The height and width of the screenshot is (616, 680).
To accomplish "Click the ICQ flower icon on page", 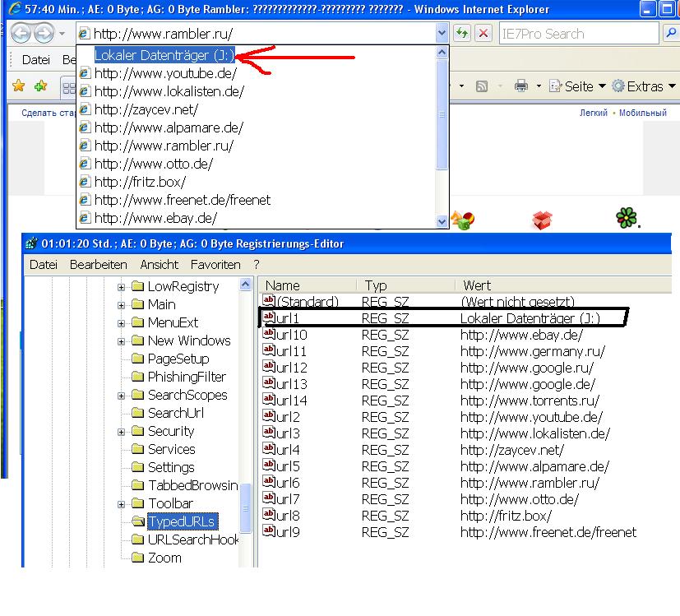I will pos(627,219).
